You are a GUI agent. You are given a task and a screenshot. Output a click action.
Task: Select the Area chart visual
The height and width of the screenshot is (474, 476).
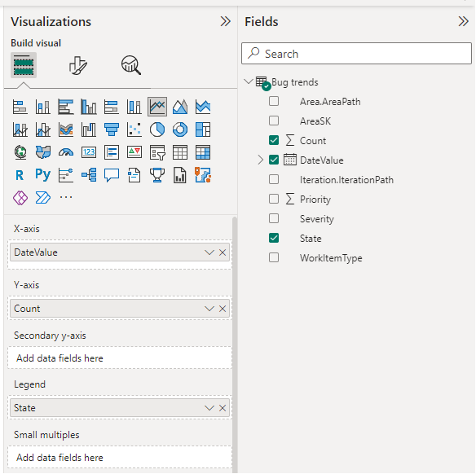coord(180,107)
